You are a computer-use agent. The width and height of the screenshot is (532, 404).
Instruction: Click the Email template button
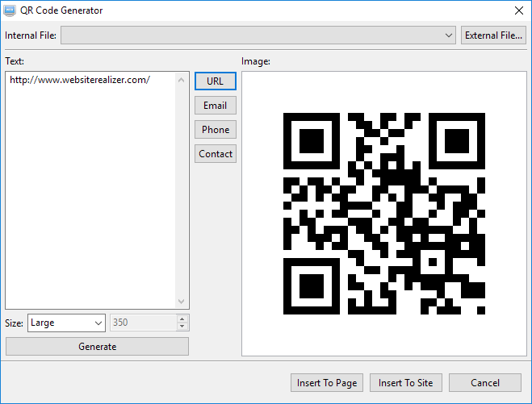coord(215,106)
